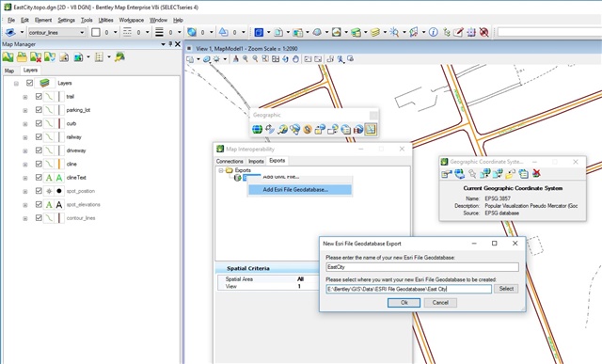Toggle the trail layer checkbox

[39, 96]
